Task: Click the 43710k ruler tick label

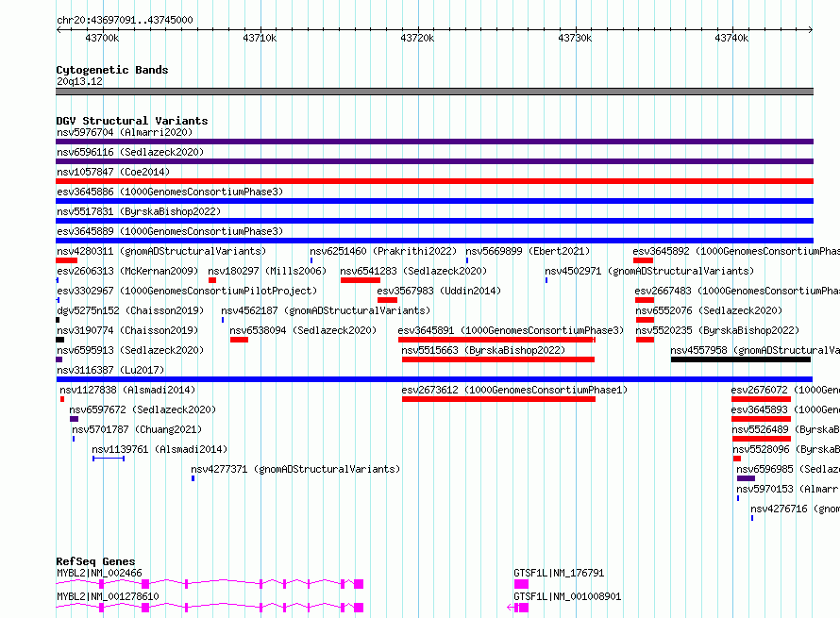Action: point(260,38)
